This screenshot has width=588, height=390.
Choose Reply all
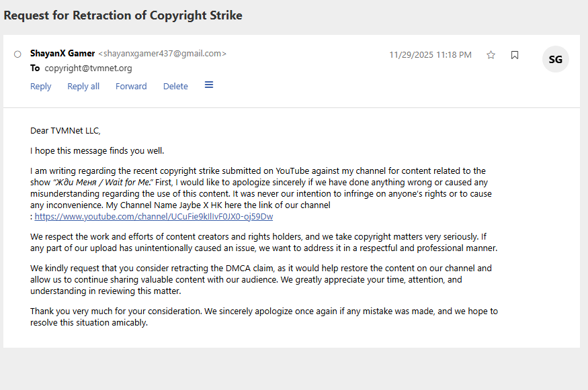coord(83,86)
